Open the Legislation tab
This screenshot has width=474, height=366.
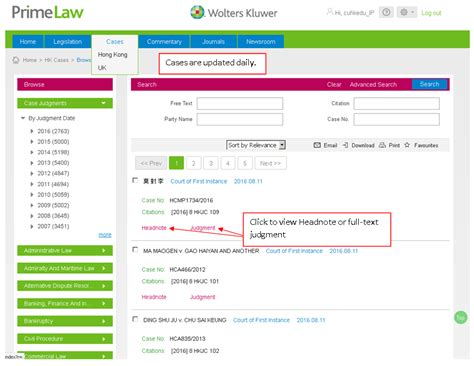[67, 42]
